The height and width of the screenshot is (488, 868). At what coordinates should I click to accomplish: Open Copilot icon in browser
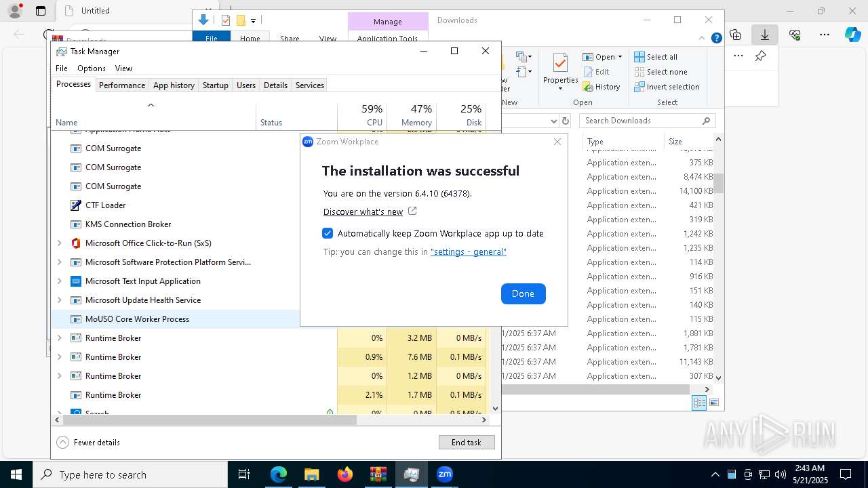pos(853,35)
